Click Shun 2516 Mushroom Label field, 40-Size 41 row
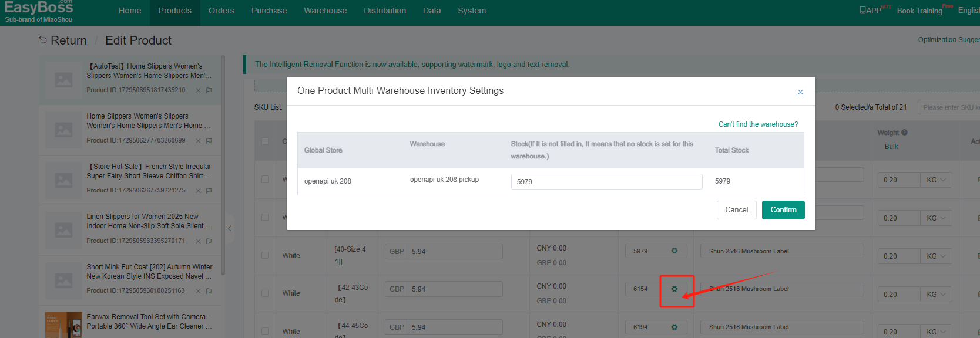This screenshot has width=980, height=338. [782, 251]
